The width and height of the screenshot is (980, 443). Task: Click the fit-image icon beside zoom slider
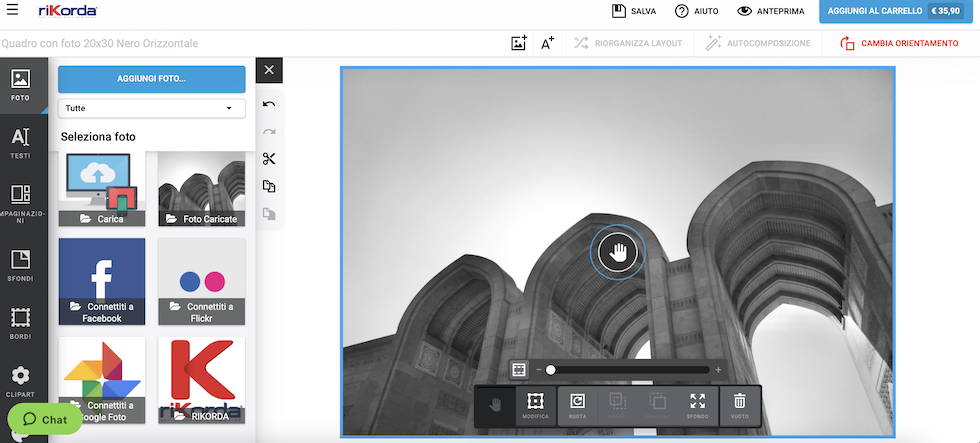[x=519, y=370]
